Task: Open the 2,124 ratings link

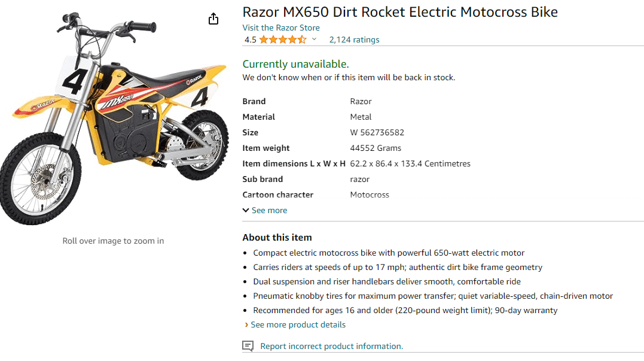Action: point(354,40)
